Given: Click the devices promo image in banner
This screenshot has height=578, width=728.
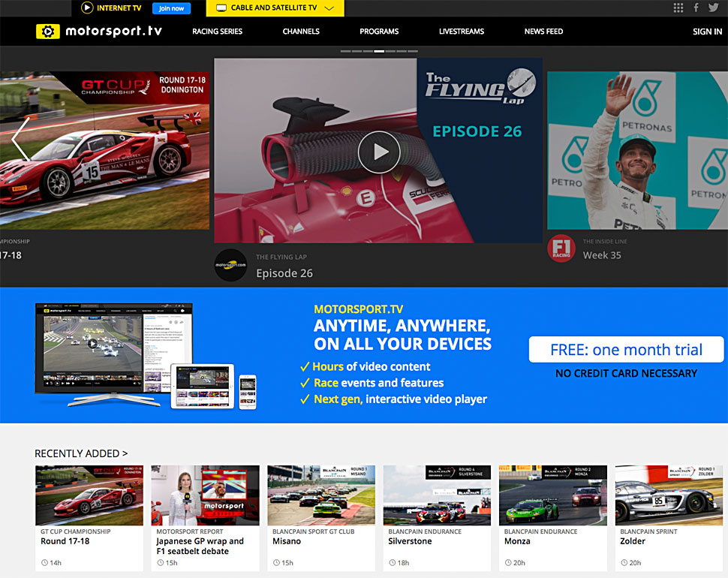Looking at the screenshot, I should click(x=146, y=356).
